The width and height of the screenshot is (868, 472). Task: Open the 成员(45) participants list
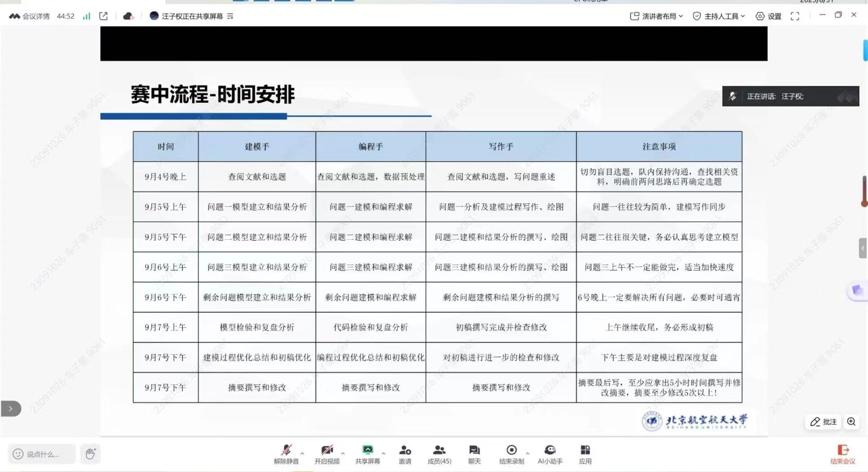439,454
